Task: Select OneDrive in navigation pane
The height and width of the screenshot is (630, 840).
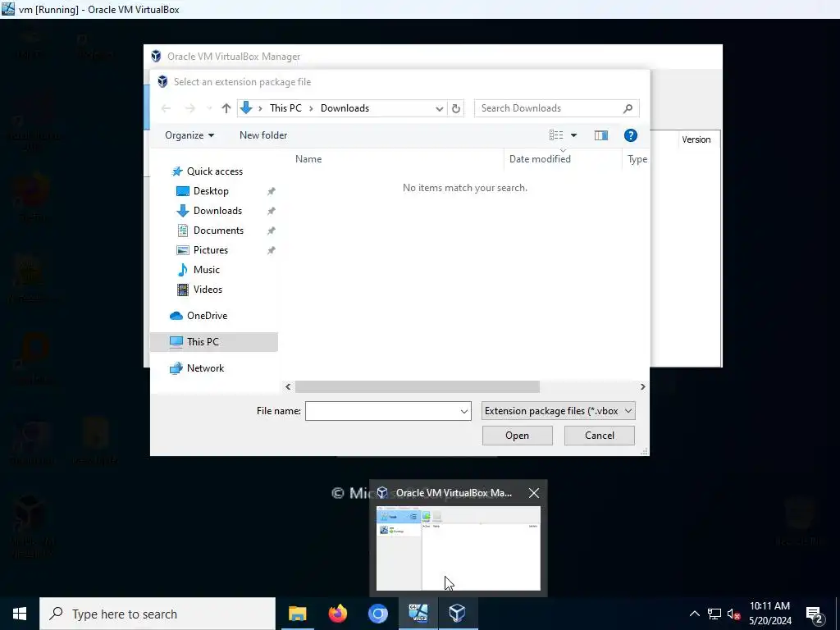Action: tap(207, 316)
